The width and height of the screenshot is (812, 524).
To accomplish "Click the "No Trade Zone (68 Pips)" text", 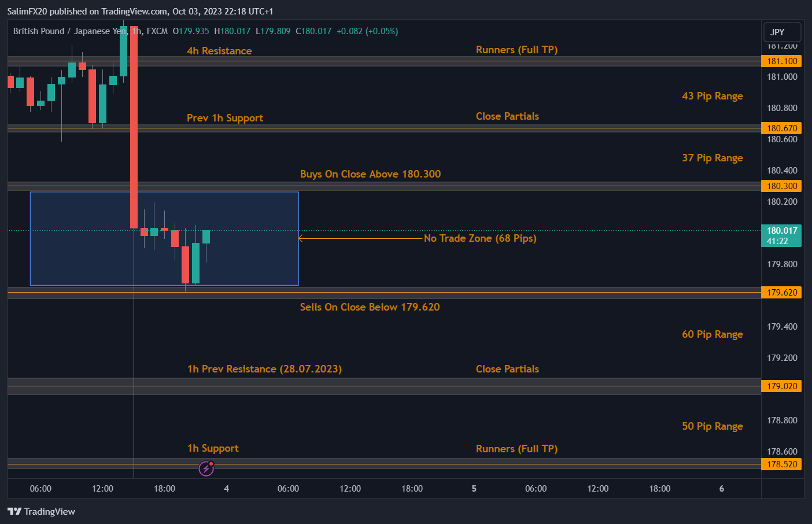I will tap(479, 238).
